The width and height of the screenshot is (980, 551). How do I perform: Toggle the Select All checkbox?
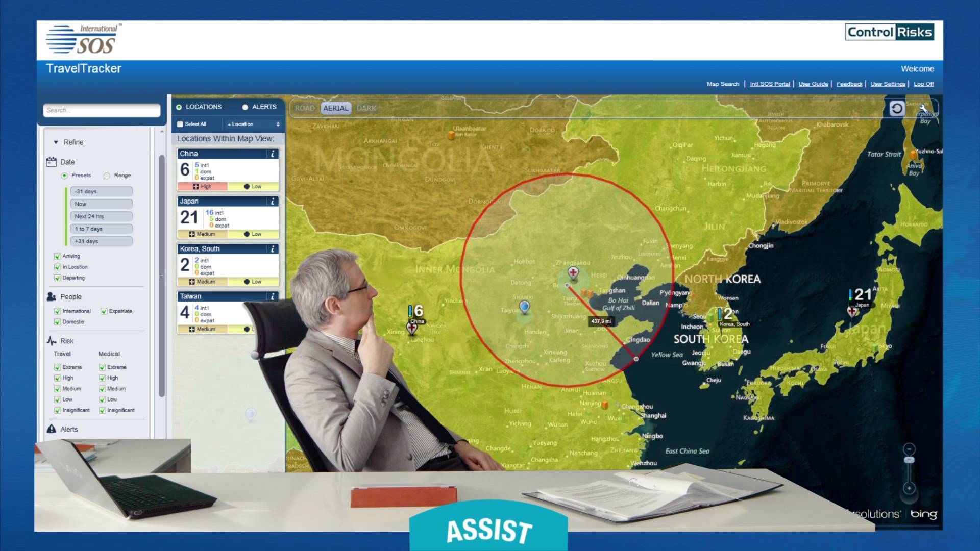[180, 124]
